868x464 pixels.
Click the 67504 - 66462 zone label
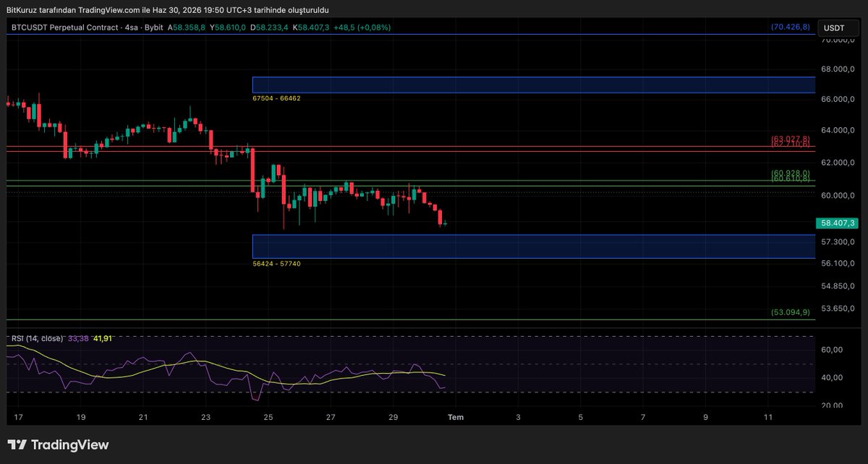276,98
